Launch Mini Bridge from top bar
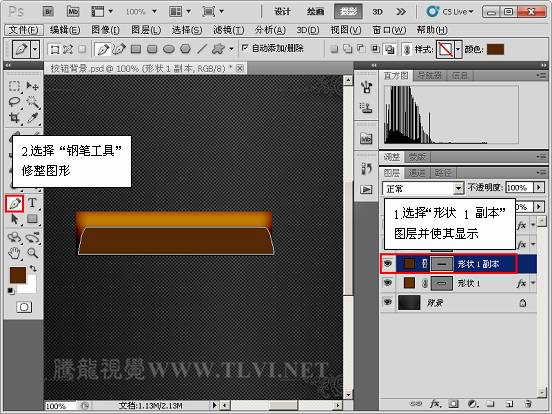 pos(73,12)
